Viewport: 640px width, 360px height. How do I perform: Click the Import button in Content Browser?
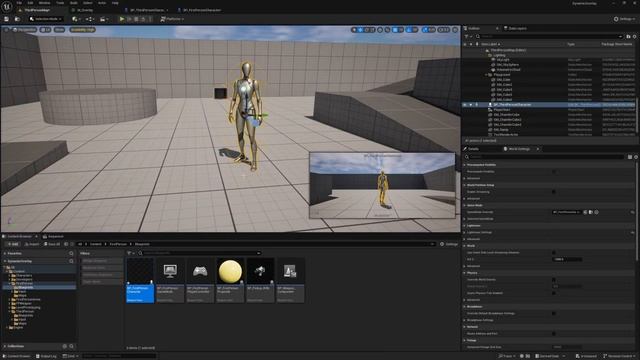32,244
